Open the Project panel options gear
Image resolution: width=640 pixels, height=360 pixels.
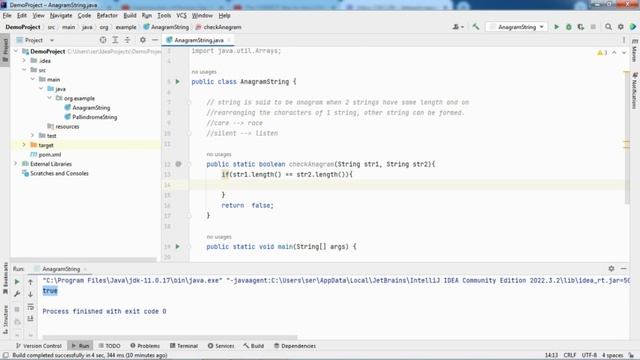click(x=142, y=40)
